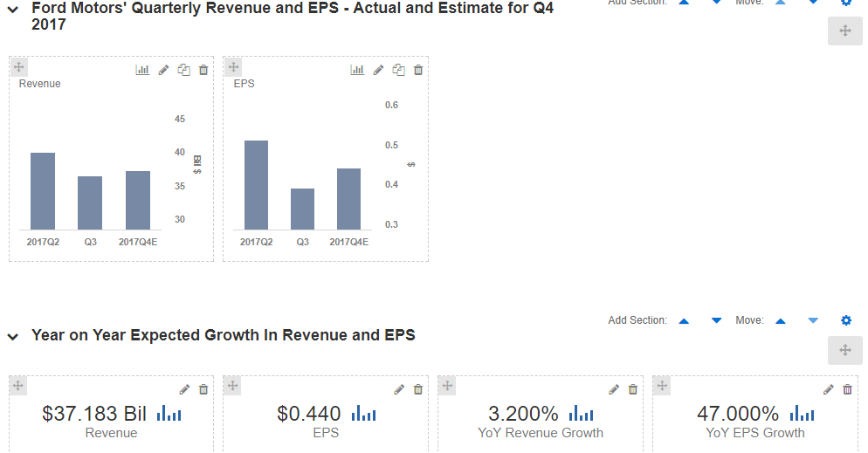The image size is (868, 453).
Task: Show chart for 3.200% YoY Revenue Growth
Action: [x=582, y=413]
